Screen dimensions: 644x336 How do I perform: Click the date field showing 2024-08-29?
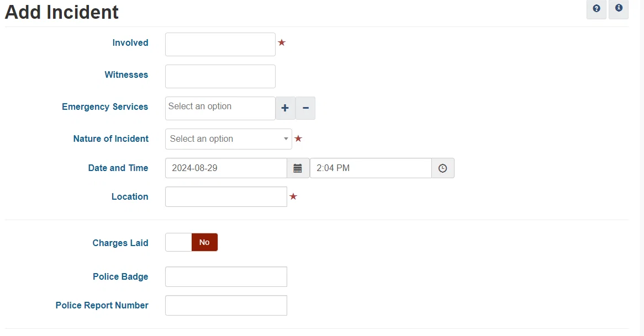pyautogui.click(x=225, y=168)
